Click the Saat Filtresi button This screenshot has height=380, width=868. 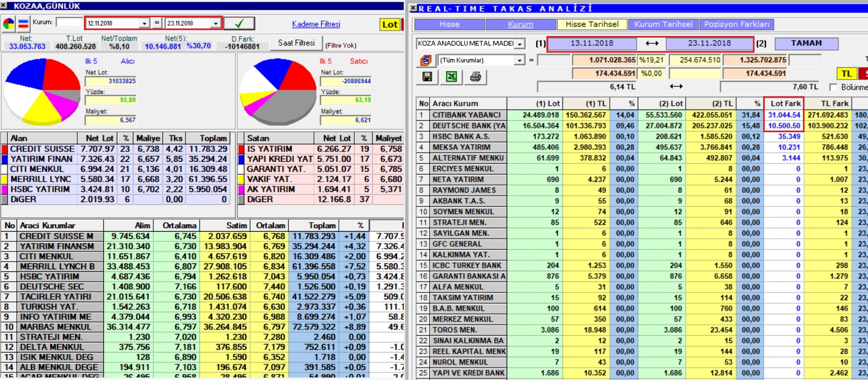pyautogui.click(x=296, y=42)
